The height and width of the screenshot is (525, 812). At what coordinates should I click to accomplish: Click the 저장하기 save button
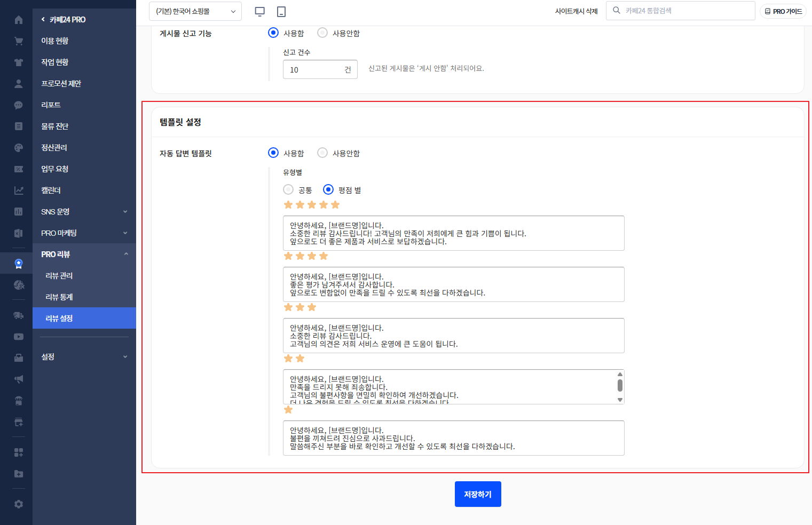tap(478, 494)
